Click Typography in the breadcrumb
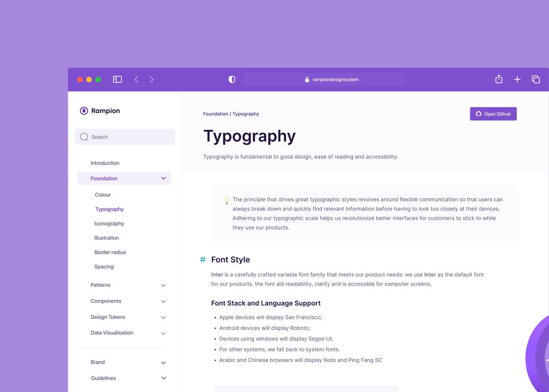Viewport: 549px width, 392px height. 246,114
